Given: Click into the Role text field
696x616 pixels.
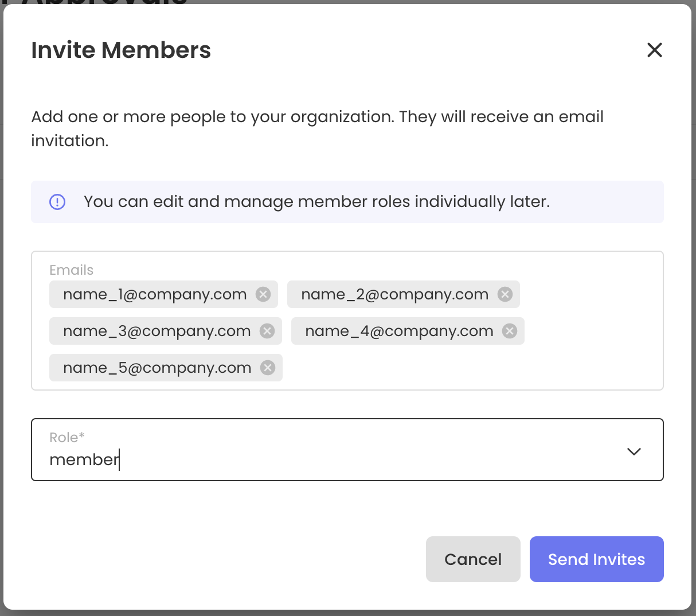Looking at the screenshot, I should coord(287,459).
